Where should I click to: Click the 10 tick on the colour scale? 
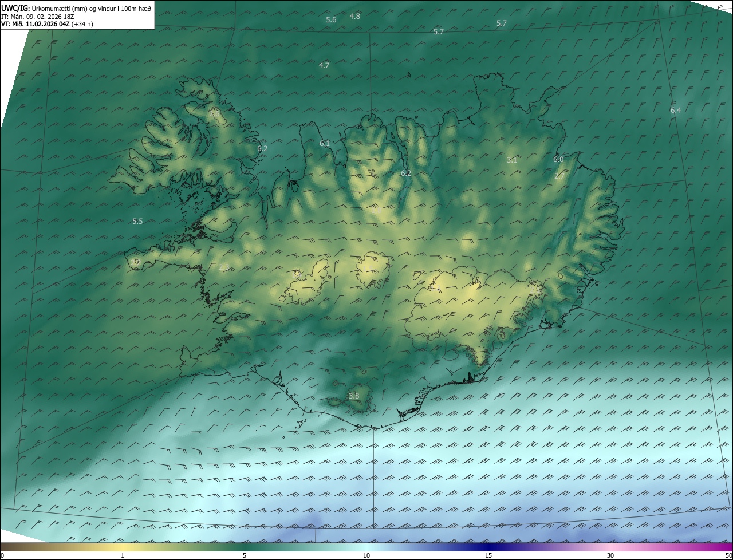coord(366,555)
